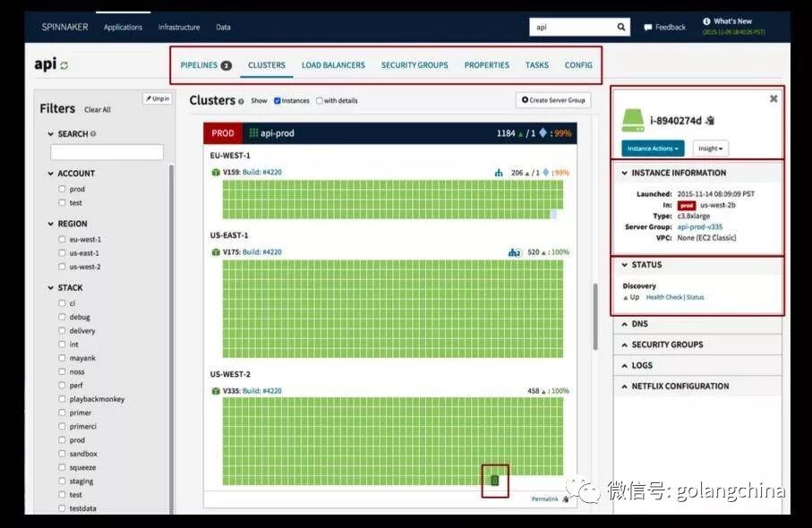Click the Unpin filters button
The image size is (812, 528).
[158, 98]
